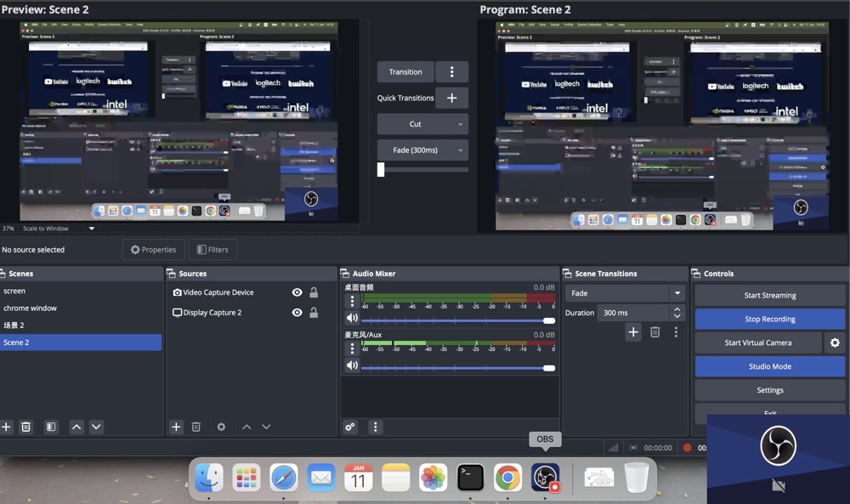850x504 pixels.
Task: Open scene filters icon in Scenes toolbar
Action: coord(50,427)
